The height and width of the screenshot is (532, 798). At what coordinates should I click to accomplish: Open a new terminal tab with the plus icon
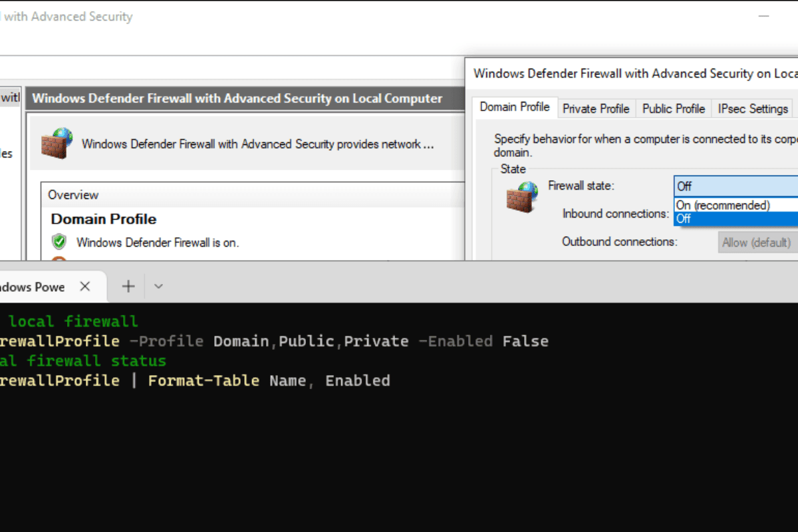(x=127, y=286)
